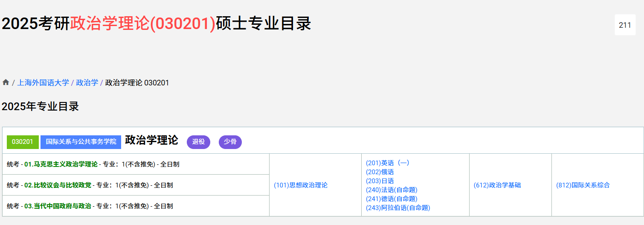
Task: Open 03.当代中国政府与政治 direction
Action: pos(58,206)
